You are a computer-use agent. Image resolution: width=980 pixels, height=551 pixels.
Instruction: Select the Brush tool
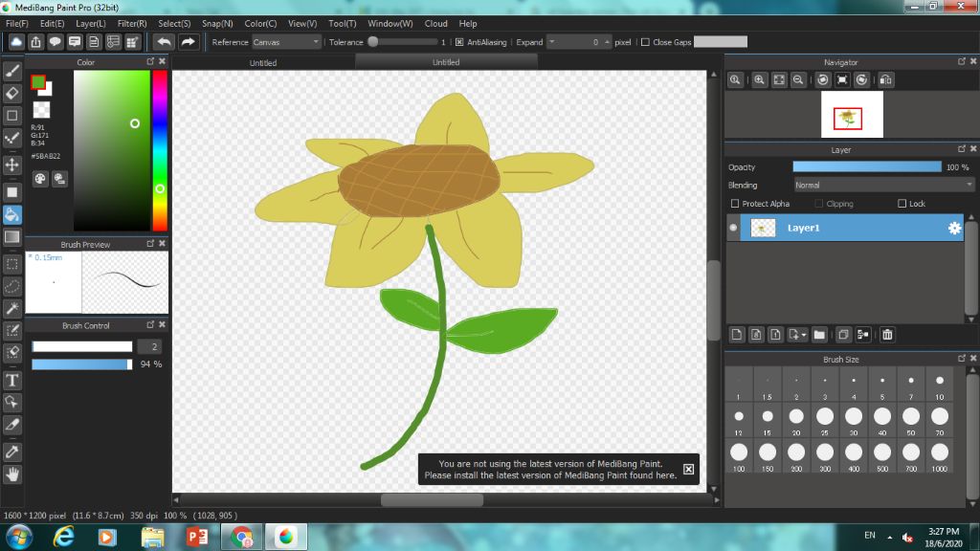(x=11, y=71)
